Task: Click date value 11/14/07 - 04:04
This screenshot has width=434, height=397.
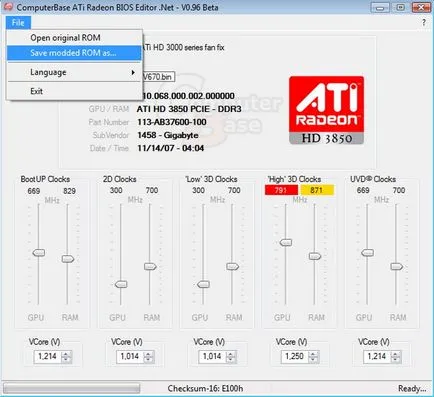Action: 170,148
